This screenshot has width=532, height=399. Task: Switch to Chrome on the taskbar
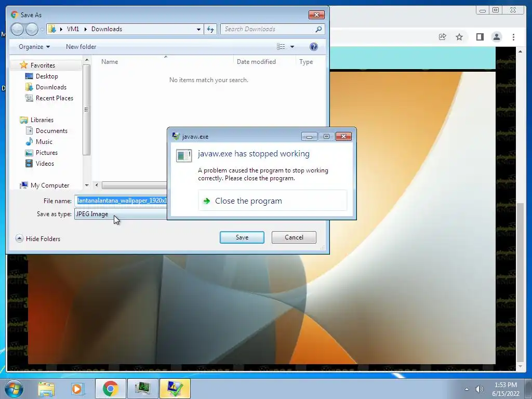110,389
